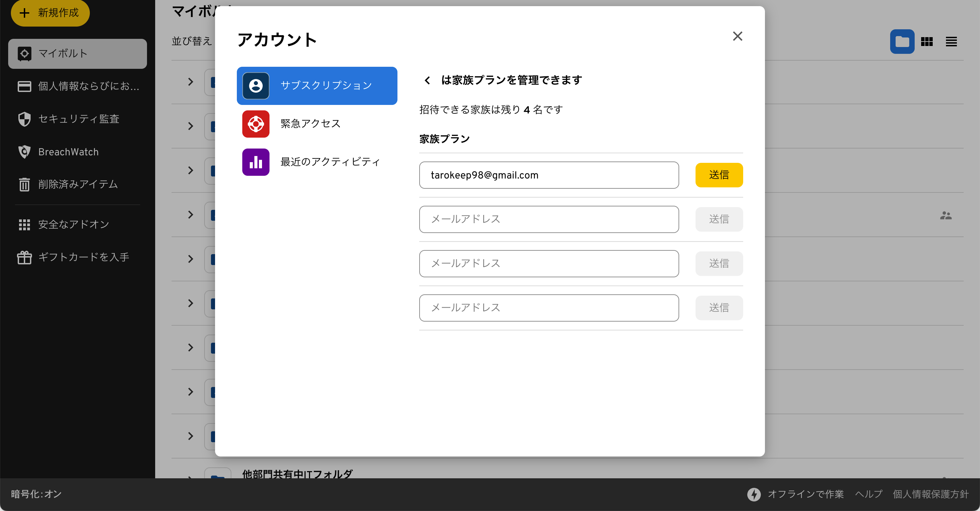The image size is (980, 511).
Task: Expand the first folder row chevron
Action: (x=191, y=82)
